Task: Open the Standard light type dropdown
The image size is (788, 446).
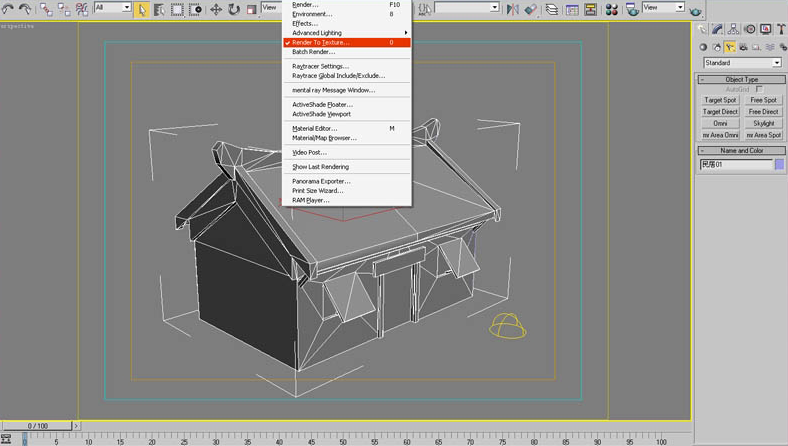Action: (741, 63)
